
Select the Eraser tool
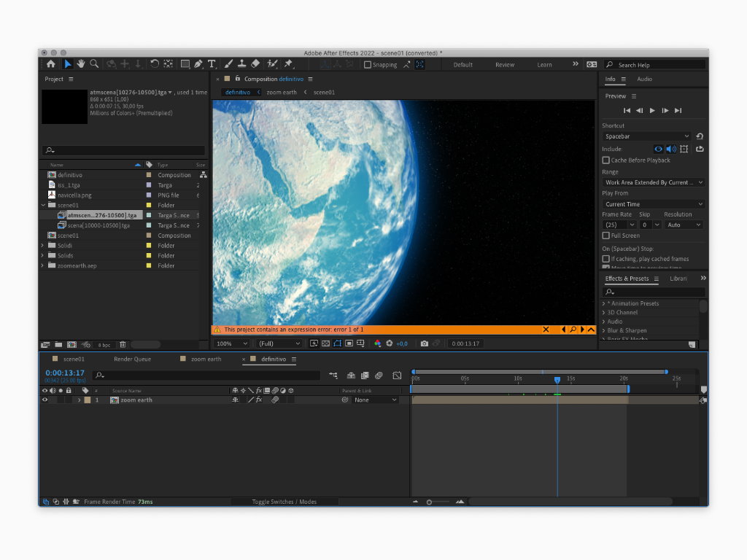click(x=255, y=64)
